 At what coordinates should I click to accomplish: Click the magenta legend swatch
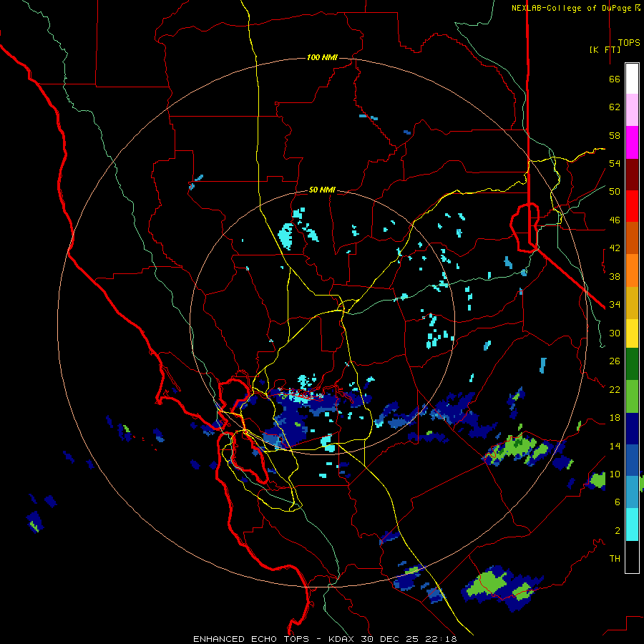click(632, 142)
